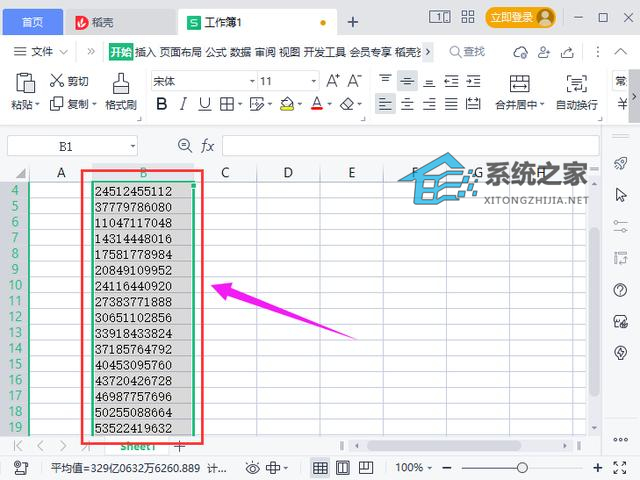Open the 开发工具 ribbon tab

[324, 52]
